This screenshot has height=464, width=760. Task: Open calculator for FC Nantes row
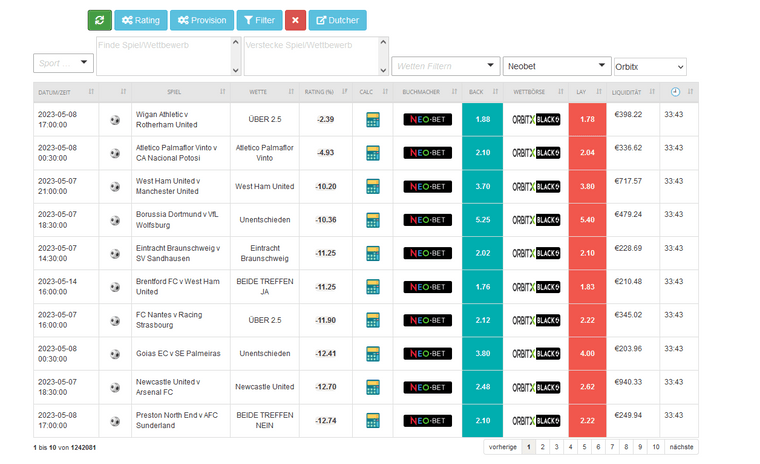coord(373,320)
